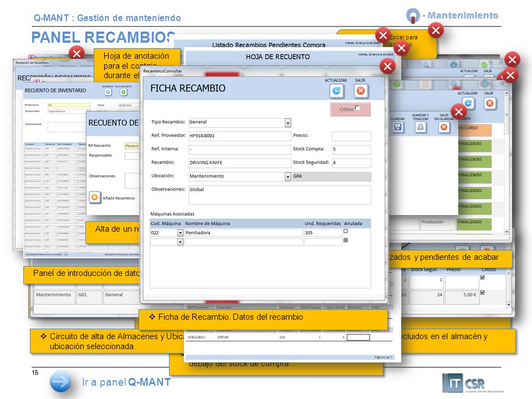Click the Mantenimiento cell in bottom-left table
This screenshot has height=399, width=532.
pyautogui.click(x=54, y=296)
